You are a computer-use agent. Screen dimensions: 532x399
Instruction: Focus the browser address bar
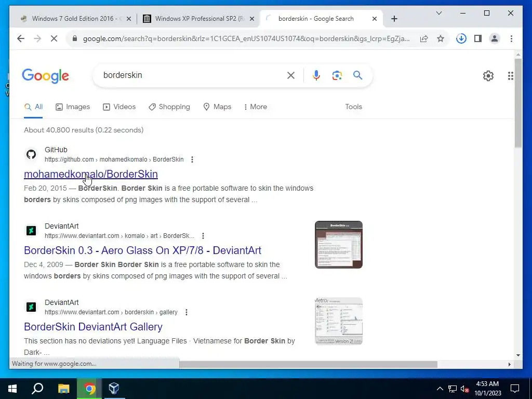(246, 38)
